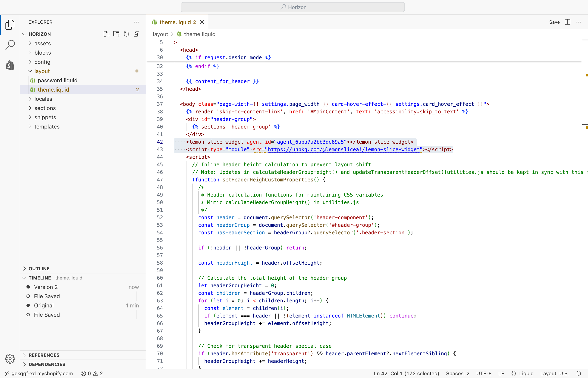Open the Shopify panel in the activity bar
This screenshot has height=378, width=588.
(10, 65)
